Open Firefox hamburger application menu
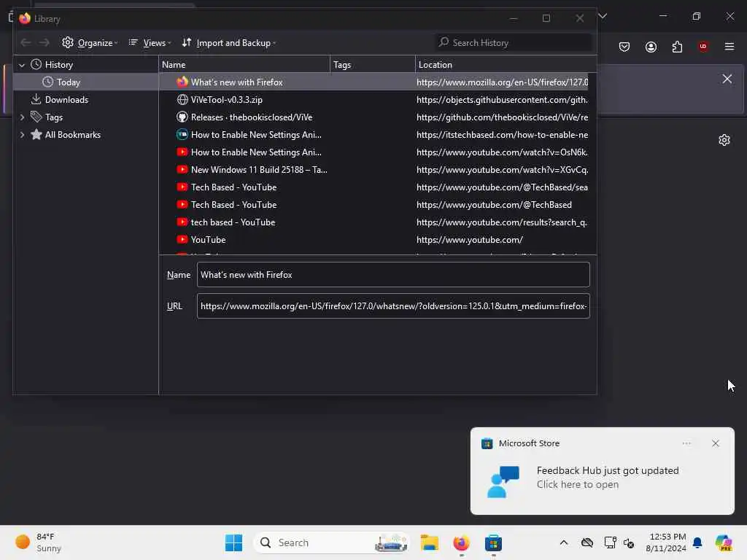Viewport: 747px width, 560px height. pos(729,47)
